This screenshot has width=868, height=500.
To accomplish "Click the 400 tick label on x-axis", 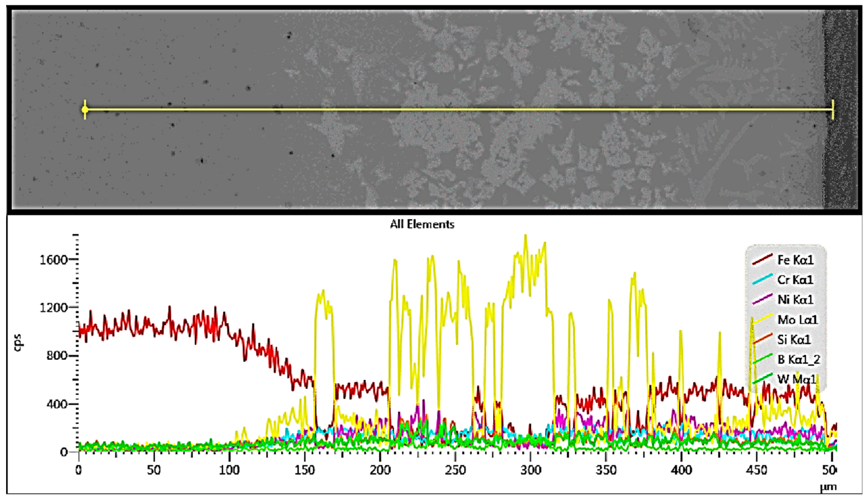I will click(681, 470).
